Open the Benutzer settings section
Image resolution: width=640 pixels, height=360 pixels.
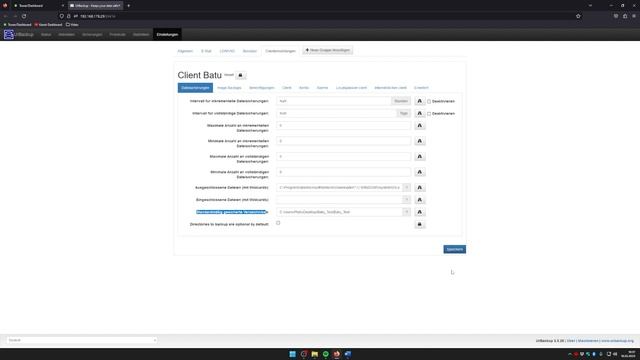coord(249,51)
